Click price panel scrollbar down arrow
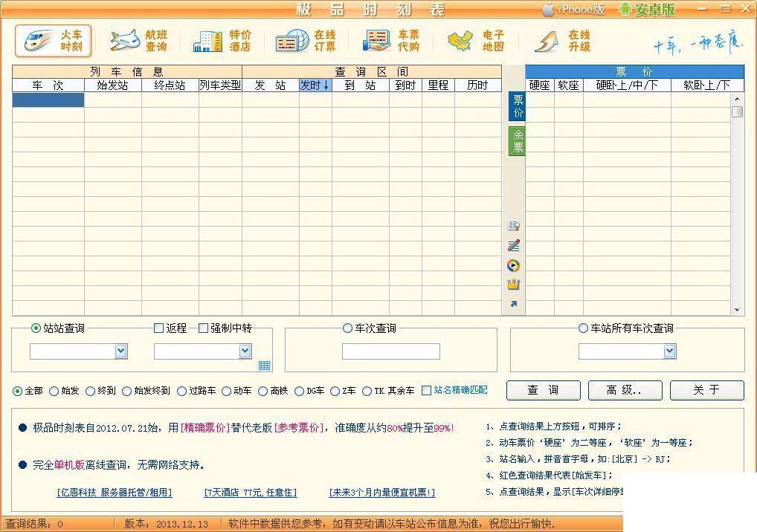This screenshot has width=757, height=532. click(737, 310)
